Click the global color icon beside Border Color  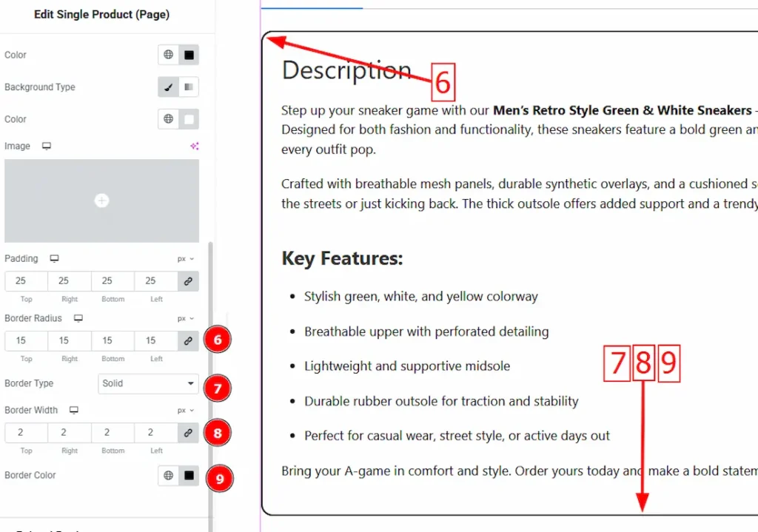169,476
